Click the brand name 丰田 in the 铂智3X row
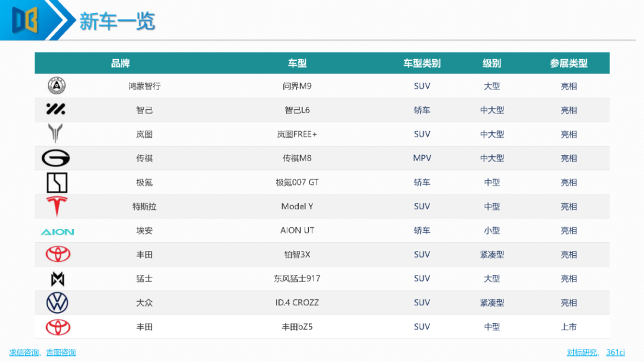Viewport: 644px width, 362px height. click(144, 255)
